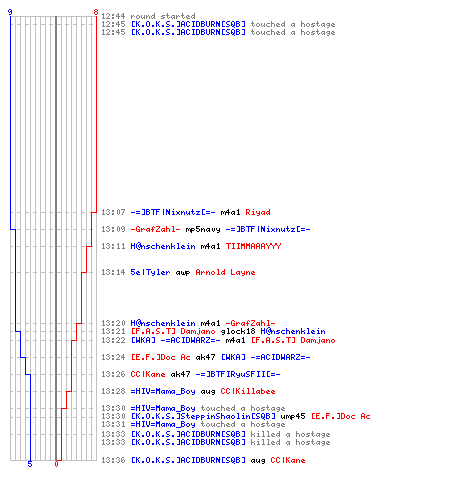
Task: Click the blue final count 5 label
Action: click(30, 464)
